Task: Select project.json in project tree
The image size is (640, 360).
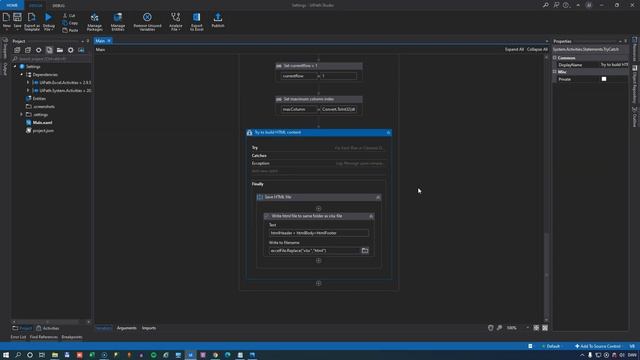Action: [43, 131]
